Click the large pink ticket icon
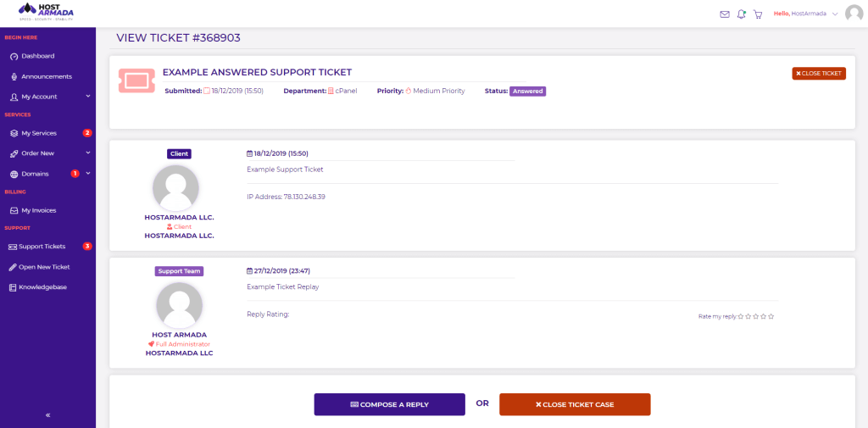This screenshot has width=868, height=428. [x=136, y=81]
